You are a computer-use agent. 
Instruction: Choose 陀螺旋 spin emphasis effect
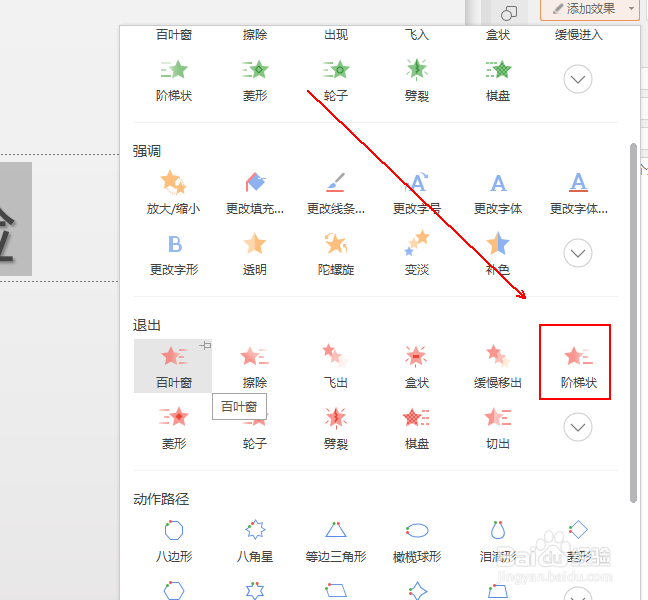point(336,254)
